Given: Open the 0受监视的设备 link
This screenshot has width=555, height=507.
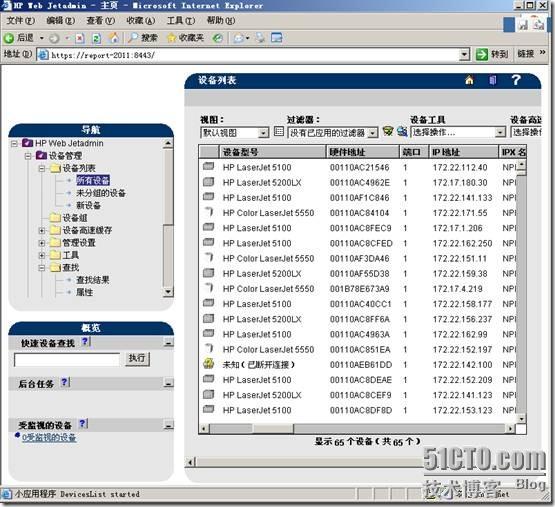Looking at the screenshot, I should coord(49,437).
